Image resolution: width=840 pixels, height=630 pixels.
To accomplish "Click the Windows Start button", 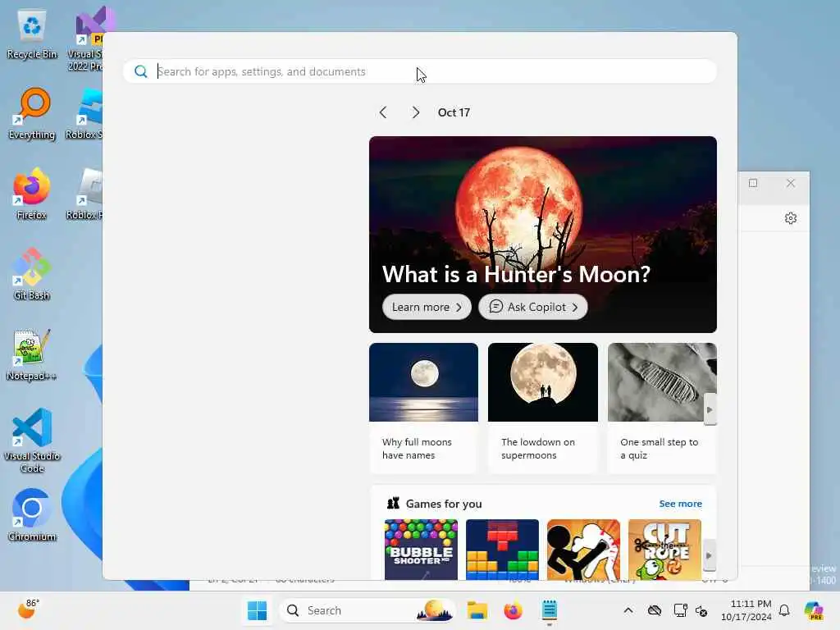I will (x=257, y=610).
